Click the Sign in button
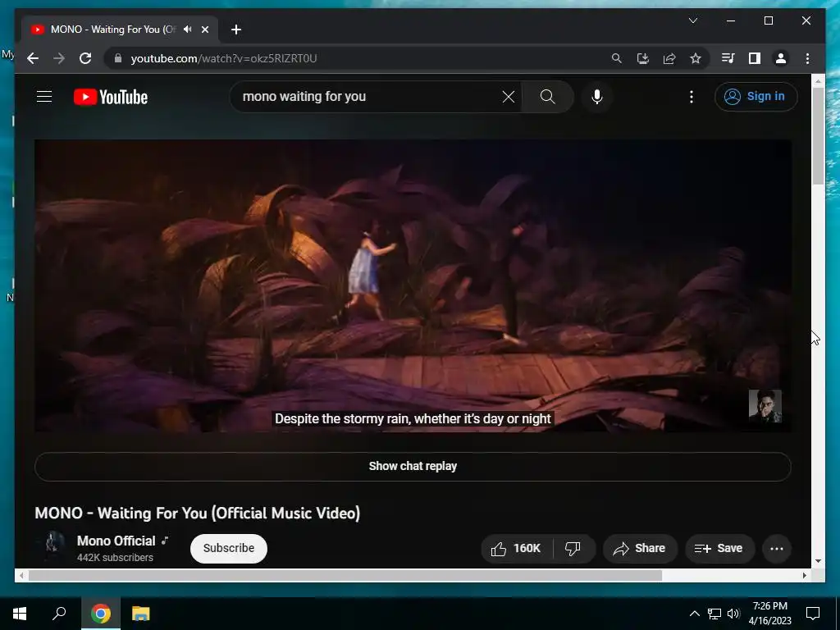The image size is (840, 630). pos(756,97)
